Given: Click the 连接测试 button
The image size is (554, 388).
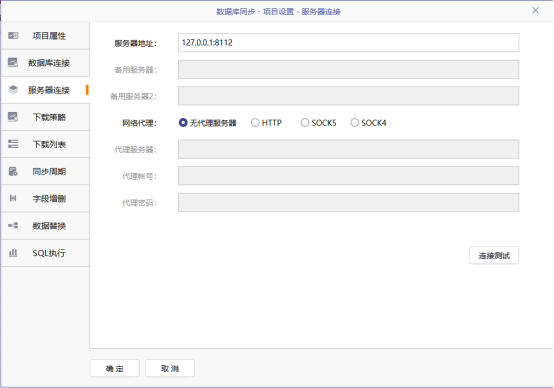Looking at the screenshot, I should coord(494,255).
